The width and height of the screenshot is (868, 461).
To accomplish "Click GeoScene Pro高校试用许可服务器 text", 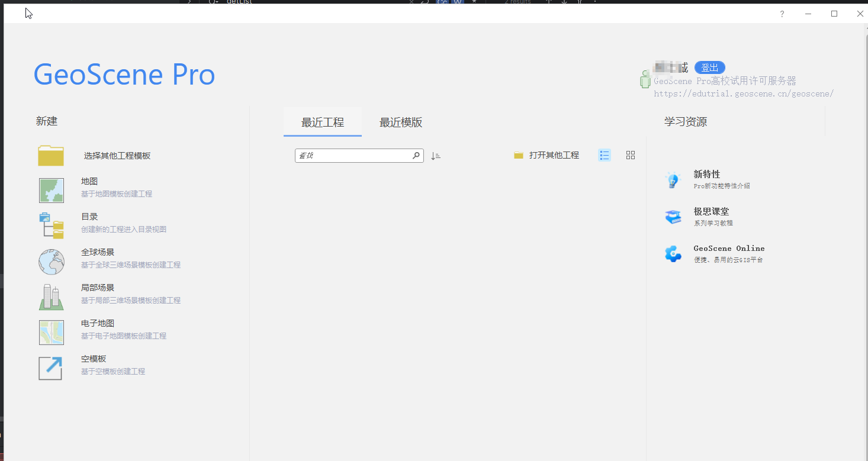I will 725,81.
